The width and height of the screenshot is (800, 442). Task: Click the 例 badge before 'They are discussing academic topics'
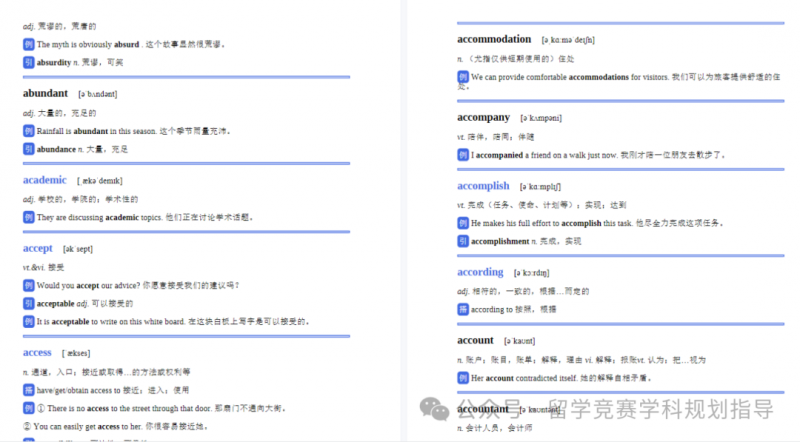coord(29,217)
